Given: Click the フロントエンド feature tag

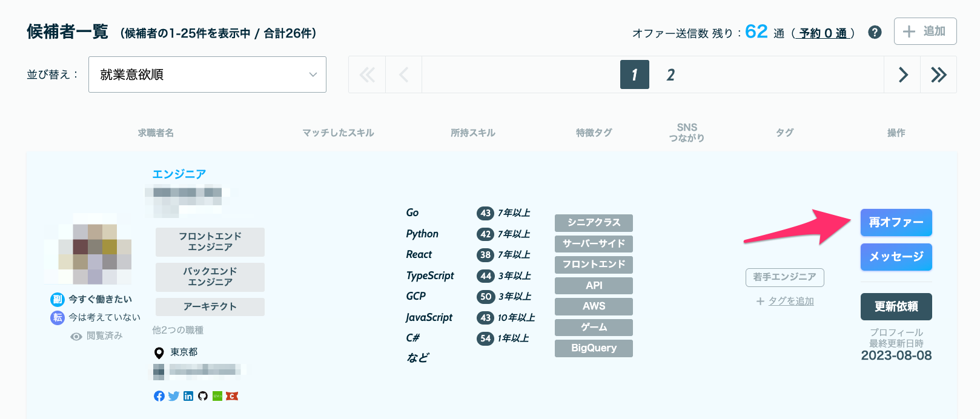Looking at the screenshot, I should pos(594,264).
